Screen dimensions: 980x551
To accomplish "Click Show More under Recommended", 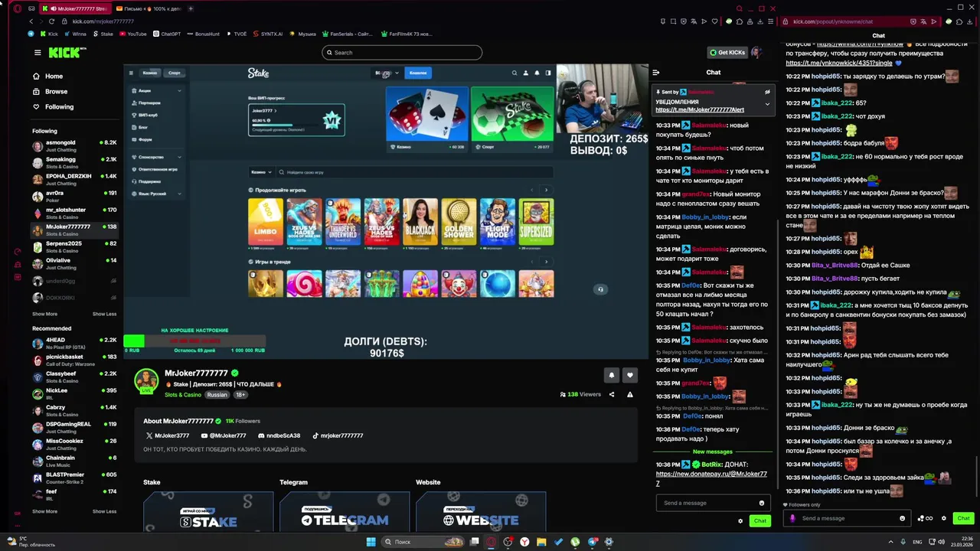I will pyautogui.click(x=44, y=511).
